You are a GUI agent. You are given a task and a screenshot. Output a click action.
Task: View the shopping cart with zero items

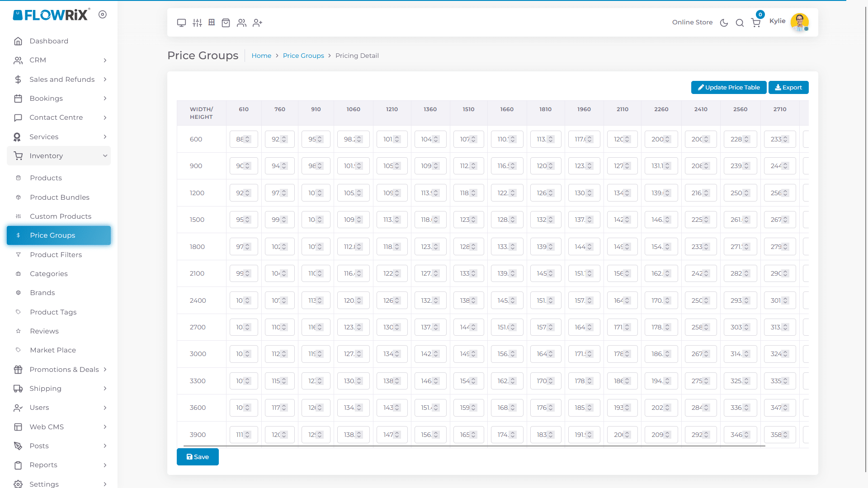(755, 22)
